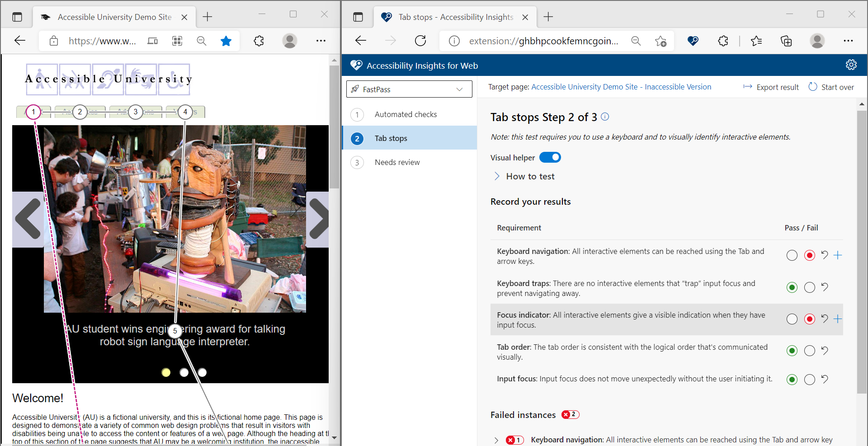Open the Target page Accessible University link
868x446 pixels.
pos(621,87)
